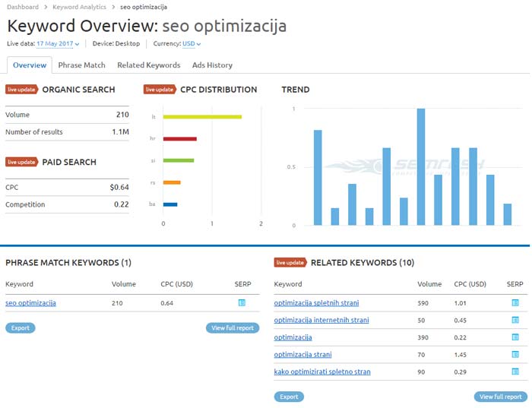Open the seo optimizacija keyword link

[30, 303]
